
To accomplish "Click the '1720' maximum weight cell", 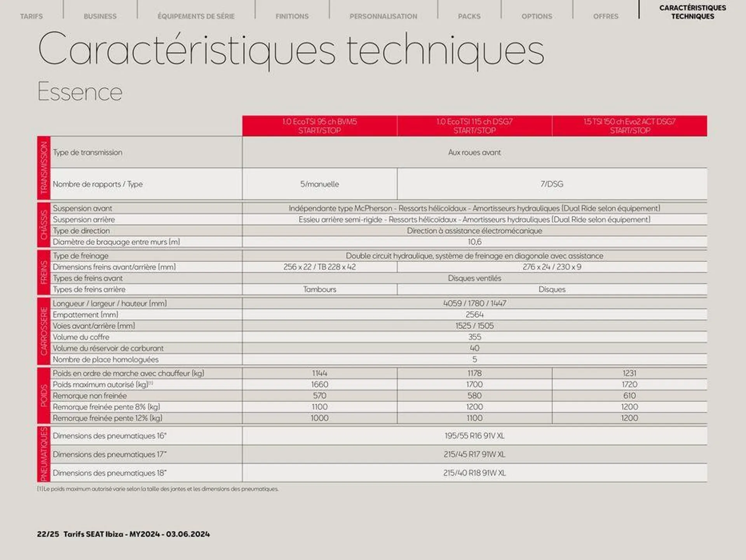I will click(x=629, y=384).
